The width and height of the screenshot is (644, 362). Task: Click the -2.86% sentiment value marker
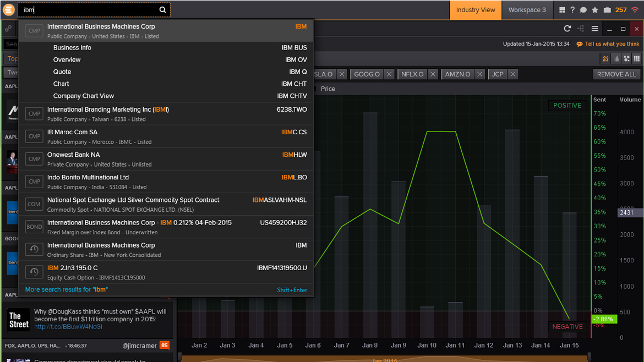pos(604,319)
